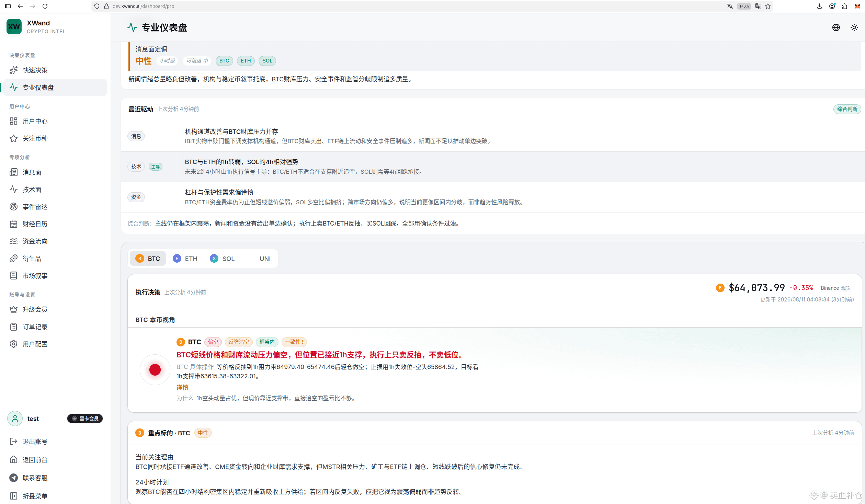Click the 返回前台 home icon
Viewport: 865px width, 504px height.
coord(13,460)
